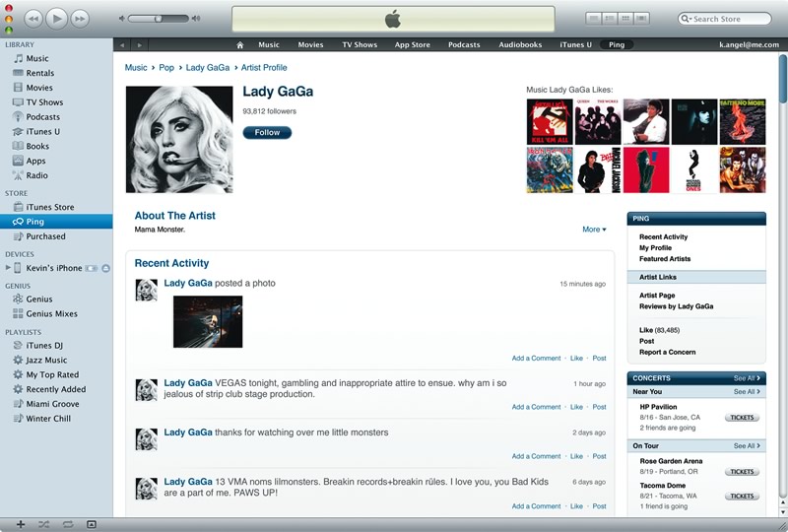Skip to the next track button

[x=80, y=19]
